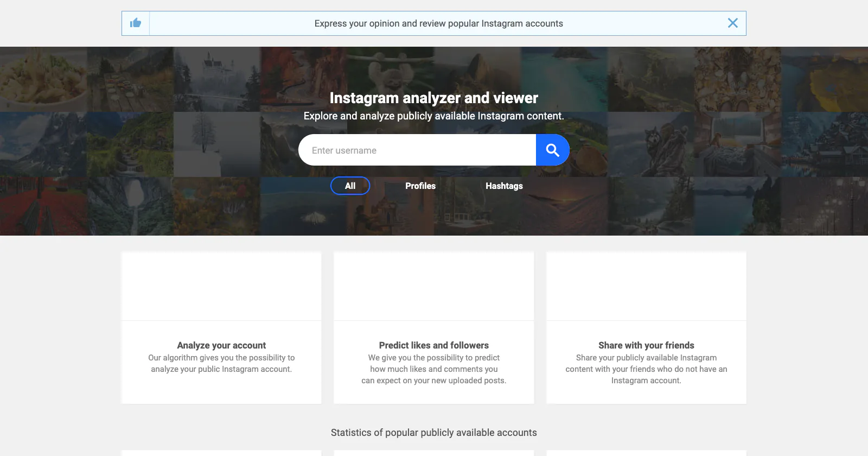Click 'Explore and analyze publicly available' subtitle
Screen dimensions: 868x456
click(x=434, y=116)
